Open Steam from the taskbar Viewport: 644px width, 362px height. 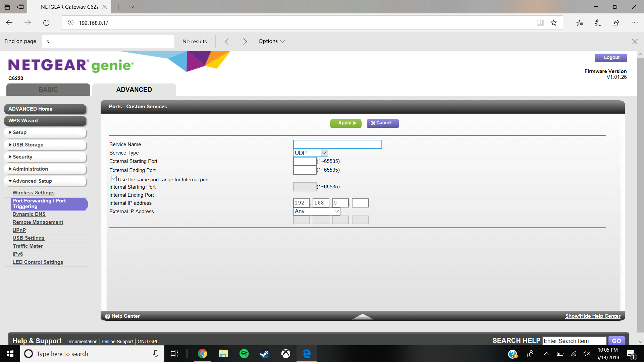click(265, 354)
